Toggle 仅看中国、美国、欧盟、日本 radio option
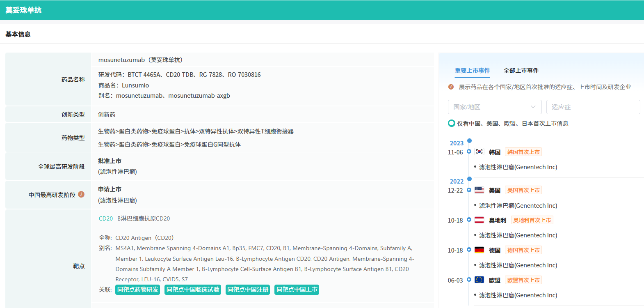The width and height of the screenshot is (644, 308). click(x=452, y=123)
